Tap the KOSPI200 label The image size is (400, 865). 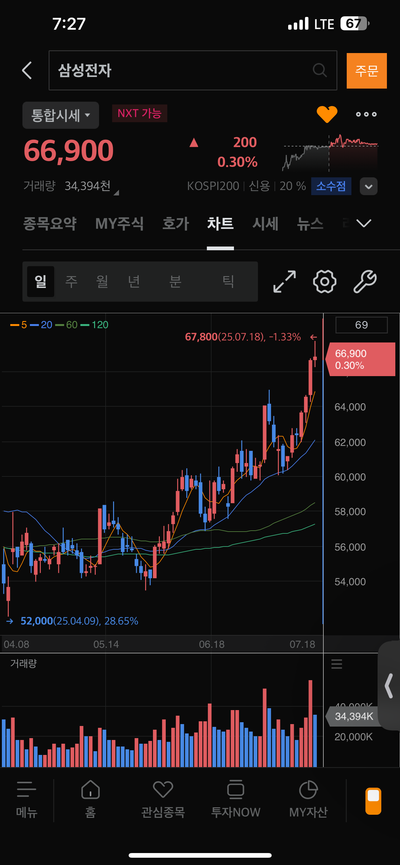point(213,186)
